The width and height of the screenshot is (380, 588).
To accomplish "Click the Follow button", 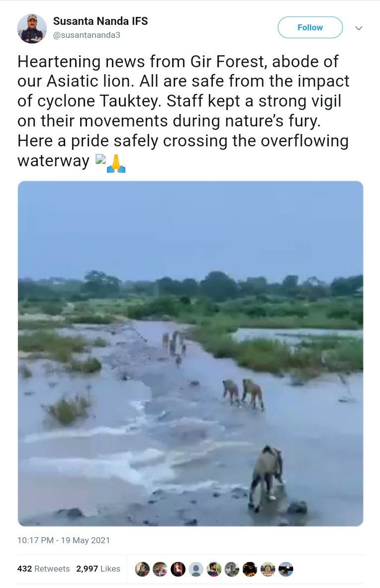I will (x=310, y=27).
